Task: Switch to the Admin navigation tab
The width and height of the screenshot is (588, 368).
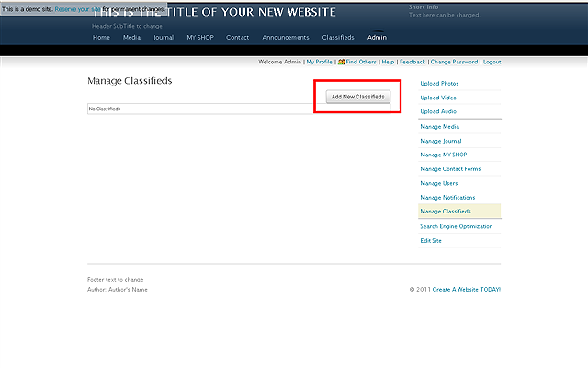Action: 377,38
